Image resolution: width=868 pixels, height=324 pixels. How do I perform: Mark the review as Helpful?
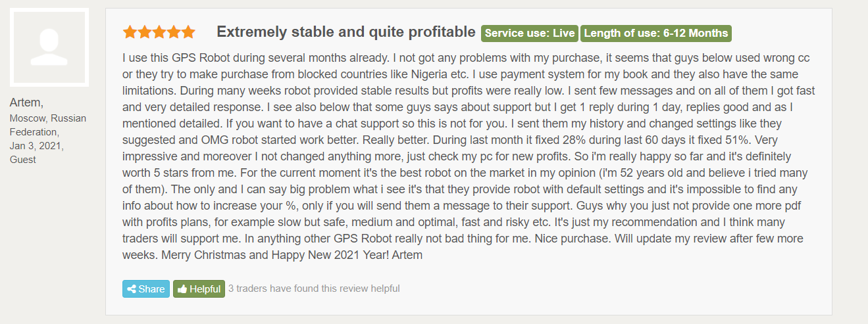[199, 289]
